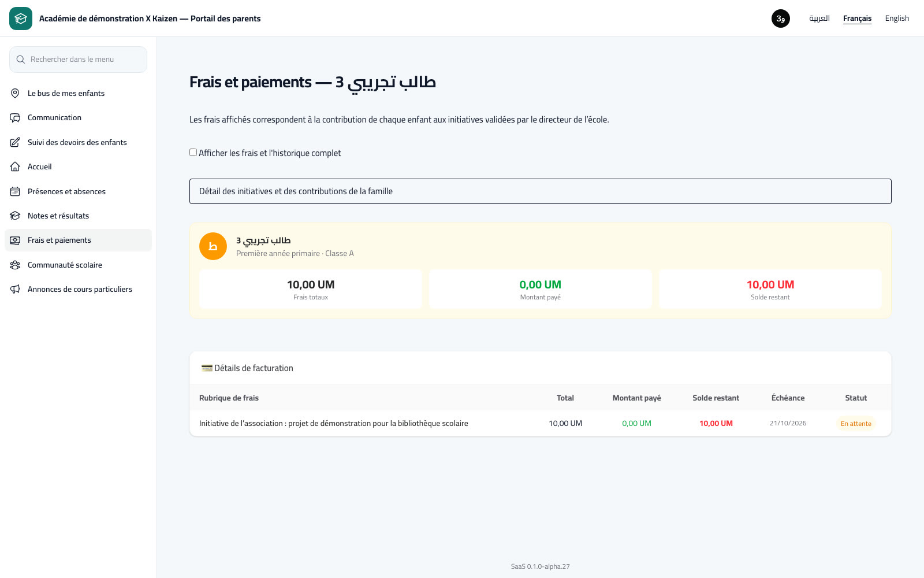Screen dimensions: 924x578
Task: Click the attendance calendar icon
Action: tap(15, 191)
